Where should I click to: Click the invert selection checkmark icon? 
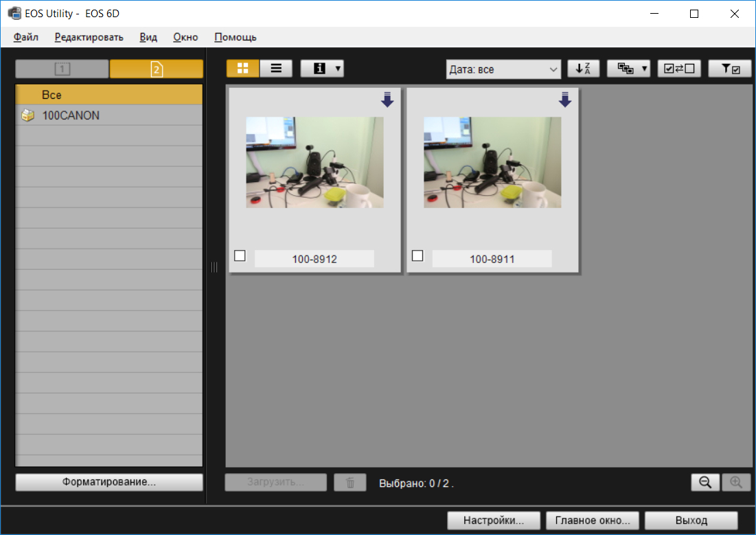679,69
